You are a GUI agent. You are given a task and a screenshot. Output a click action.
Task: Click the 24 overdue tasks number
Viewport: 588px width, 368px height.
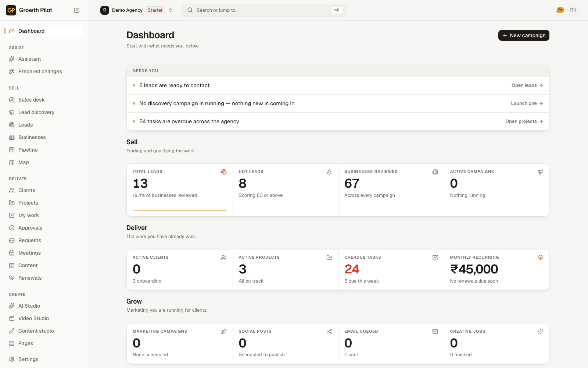click(352, 269)
